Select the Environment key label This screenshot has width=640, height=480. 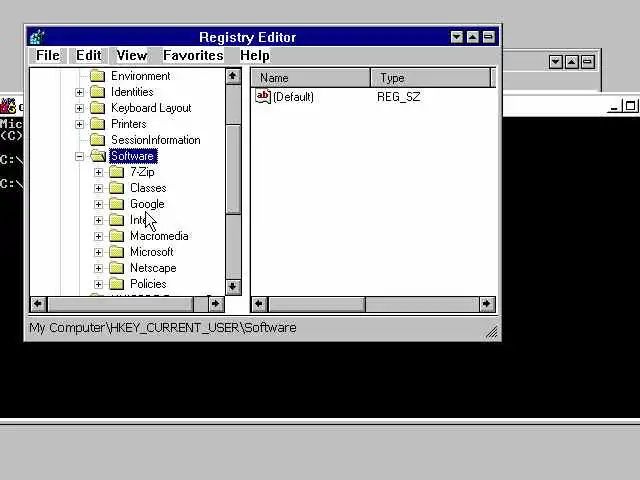tap(140, 76)
